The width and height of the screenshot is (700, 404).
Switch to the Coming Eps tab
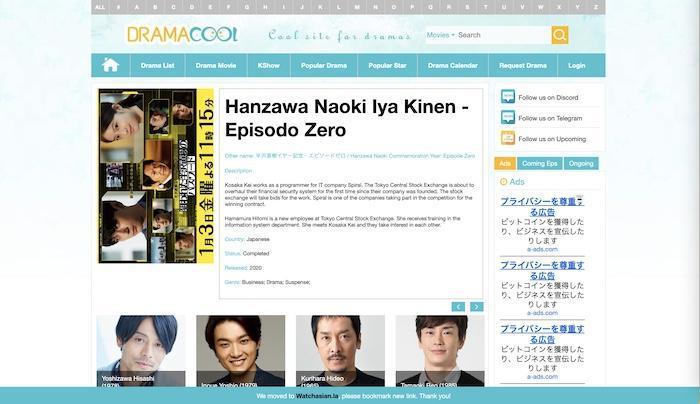539,163
